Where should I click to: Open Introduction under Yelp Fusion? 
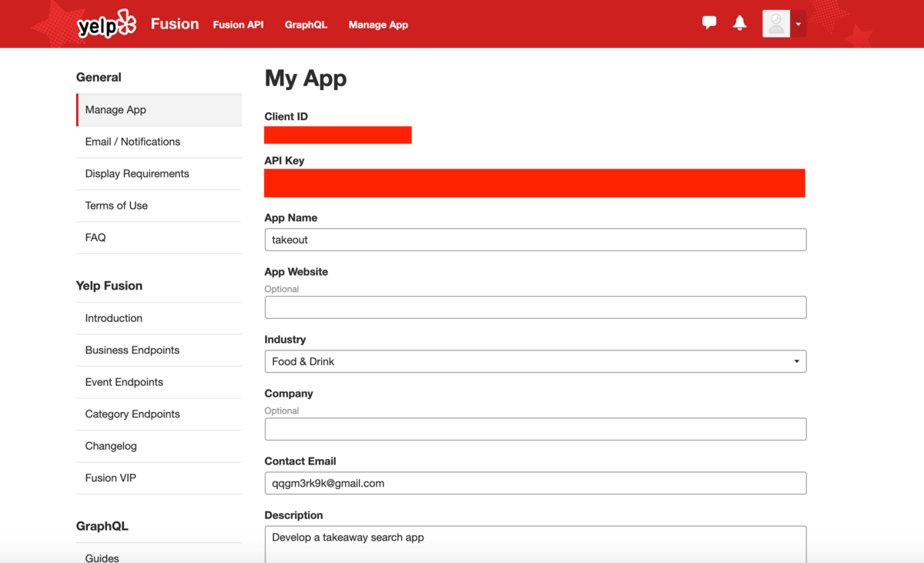159,318
